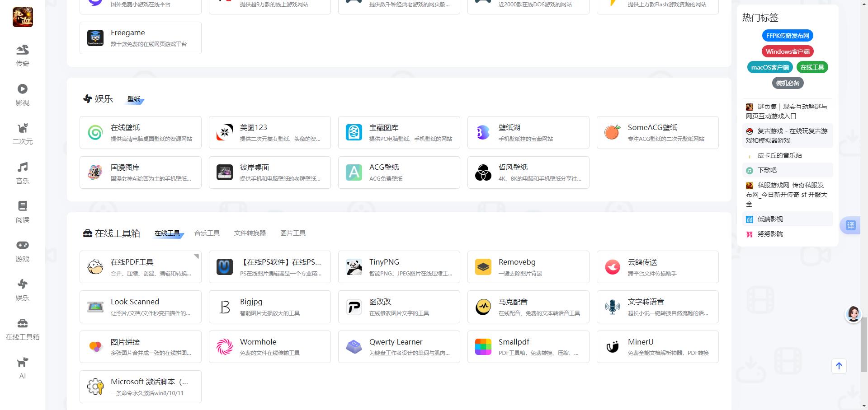
Task: Open the 图改改 card
Action: tap(399, 307)
